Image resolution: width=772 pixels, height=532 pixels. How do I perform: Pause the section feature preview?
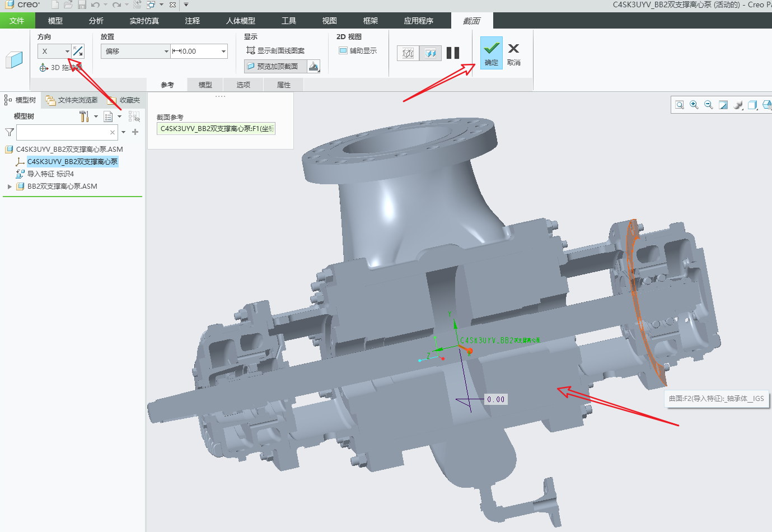pyautogui.click(x=453, y=53)
